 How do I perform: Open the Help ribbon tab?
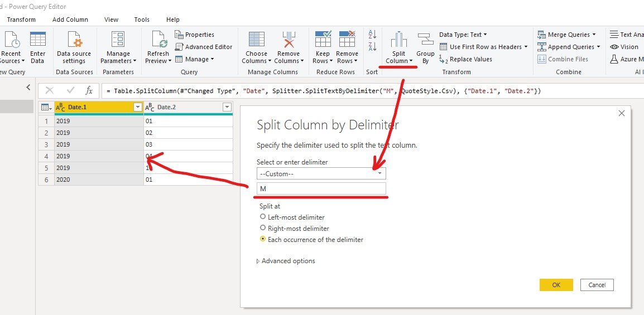173,20
